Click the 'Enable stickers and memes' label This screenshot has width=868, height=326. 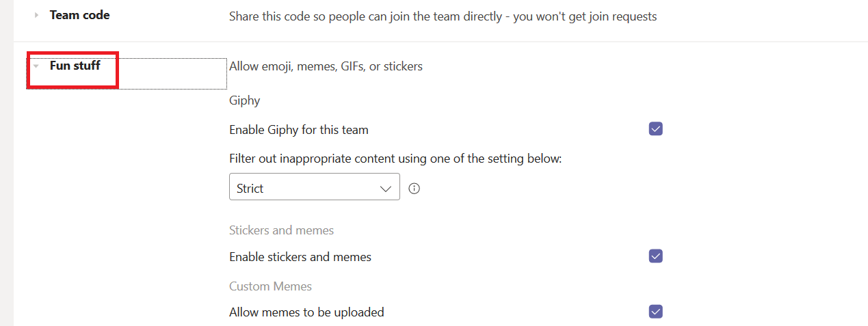[x=300, y=257]
